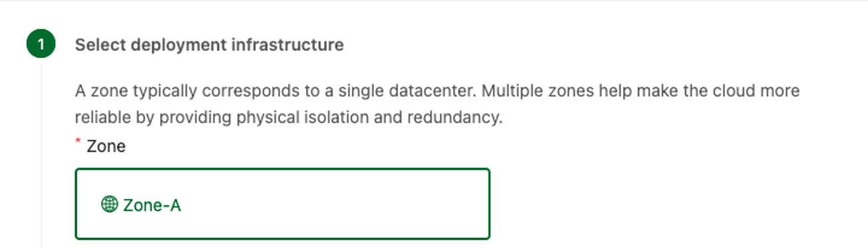Click the Zone field label
The width and height of the screenshot is (868, 248).
click(x=106, y=146)
